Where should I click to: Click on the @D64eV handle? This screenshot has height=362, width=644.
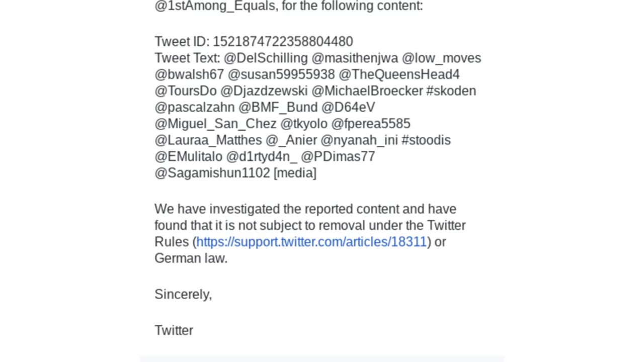(348, 108)
